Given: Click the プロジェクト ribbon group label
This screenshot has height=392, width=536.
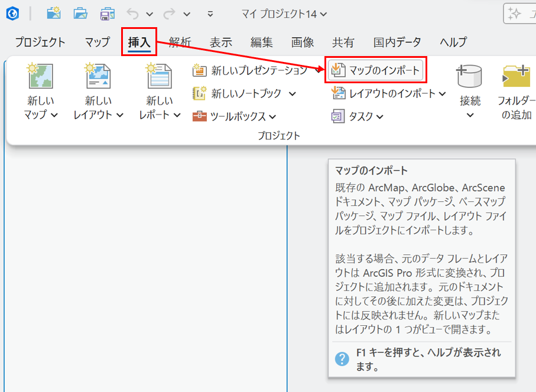Looking at the screenshot, I should click(278, 136).
